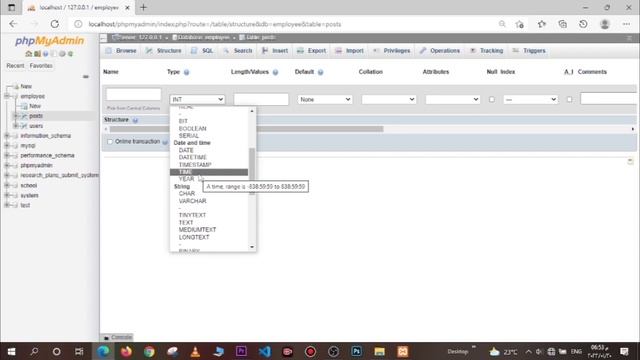
Task: Open the Collation dropdown
Action: click(389, 100)
